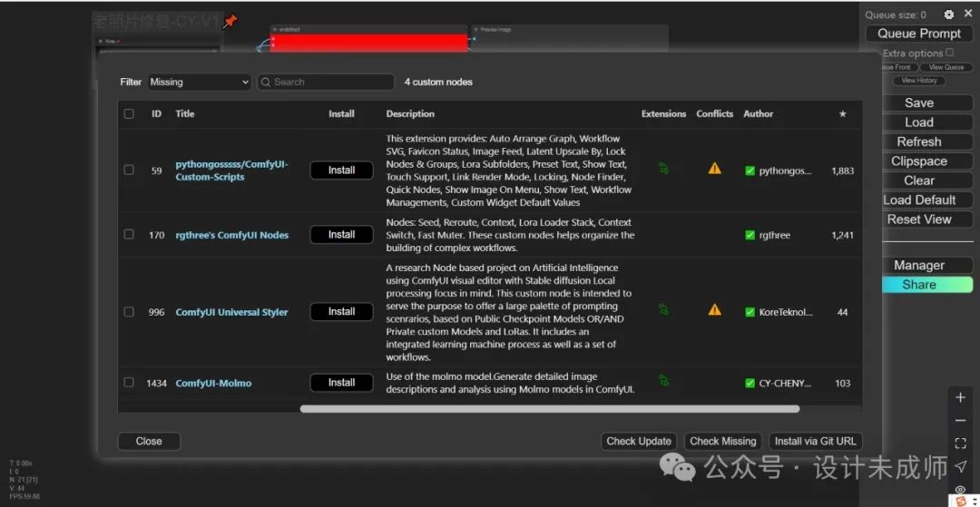The width and height of the screenshot is (980, 507).
Task: Click the pin icon next to workflow title
Action: point(230,22)
